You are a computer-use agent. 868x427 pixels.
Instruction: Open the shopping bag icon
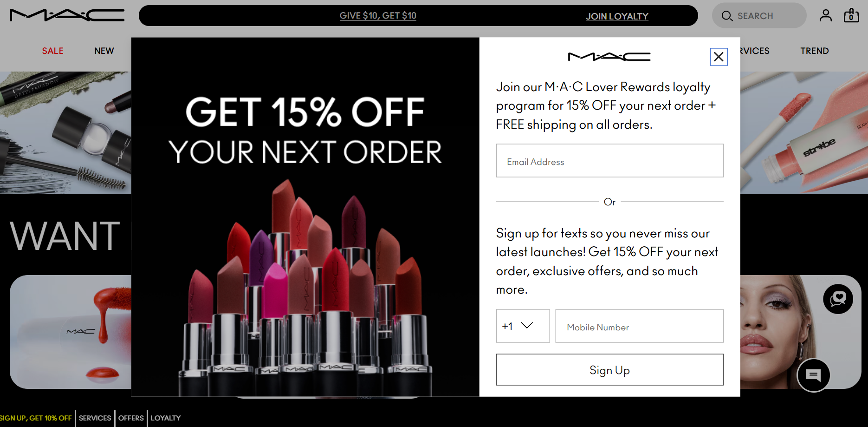coord(851,15)
